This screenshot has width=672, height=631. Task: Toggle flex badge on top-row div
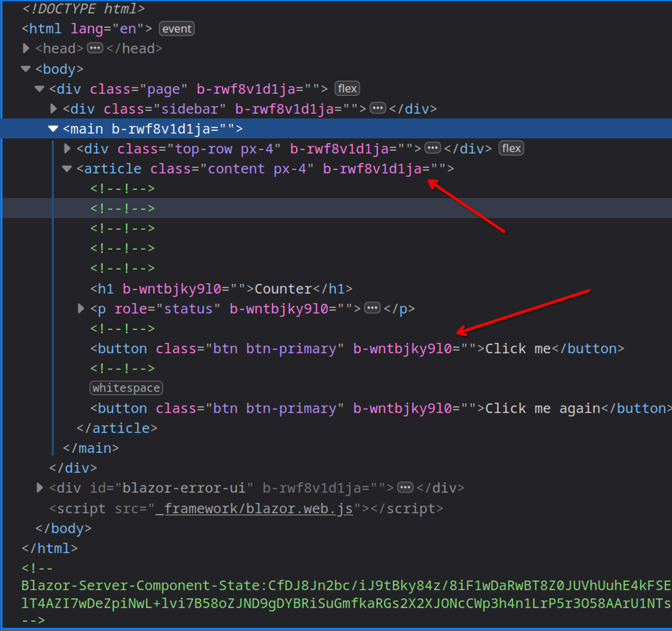(511, 149)
